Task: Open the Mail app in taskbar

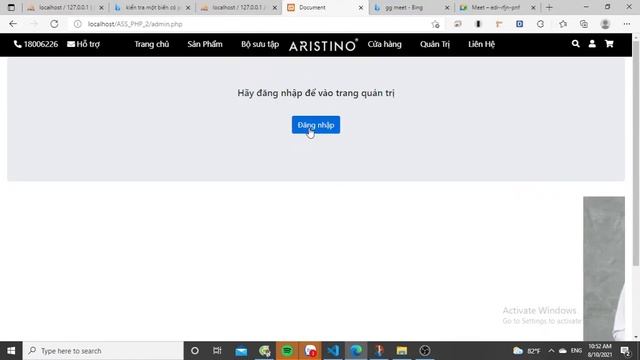Action: coord(241,351)
